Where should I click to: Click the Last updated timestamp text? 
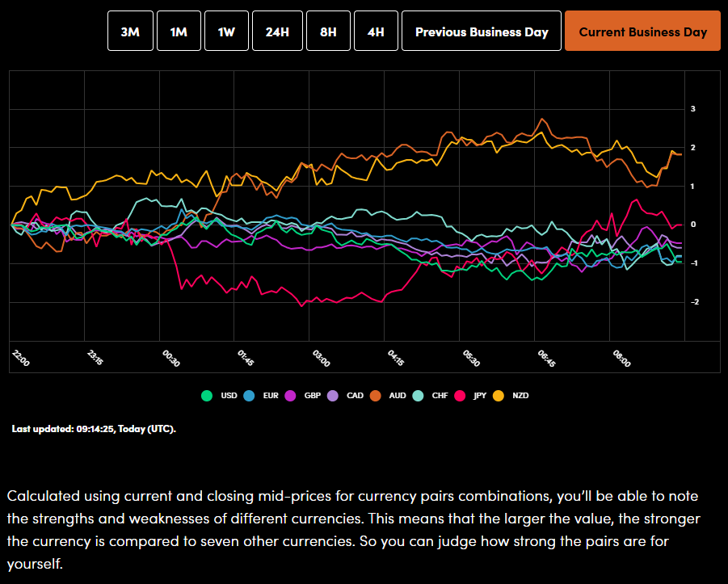click(x=94, y=428)
